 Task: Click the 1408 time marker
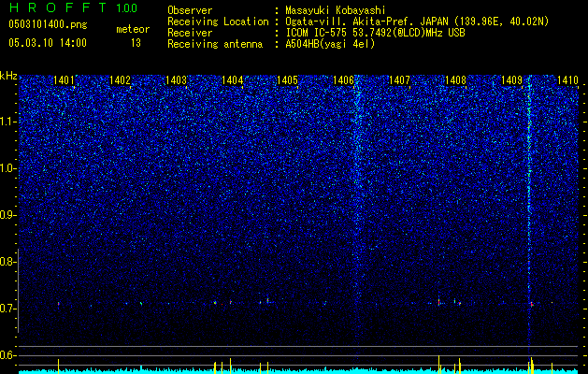point(455,80)
